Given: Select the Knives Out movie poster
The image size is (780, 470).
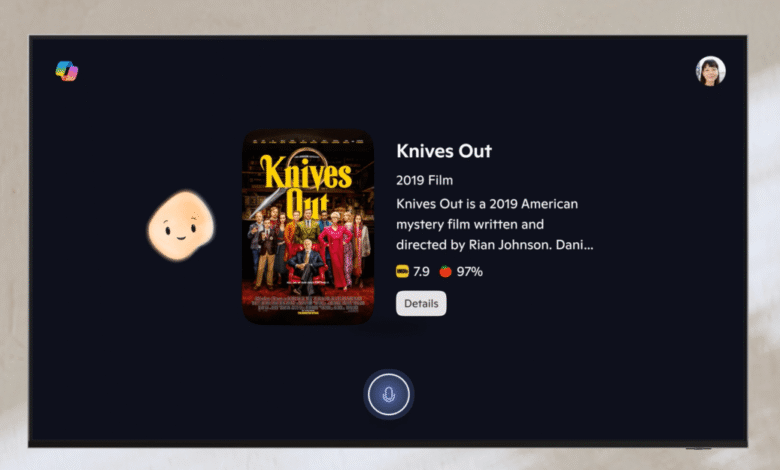Looking at the screenshot, I should pyautogui.click(x=308, y=227).
